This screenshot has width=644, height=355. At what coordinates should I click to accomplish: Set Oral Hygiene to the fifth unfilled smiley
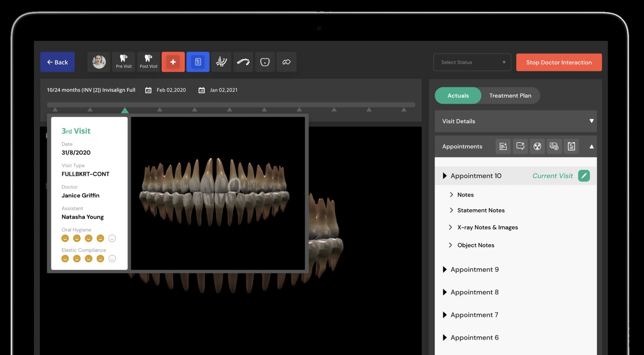pyautogui.click(x=112, y=238)
